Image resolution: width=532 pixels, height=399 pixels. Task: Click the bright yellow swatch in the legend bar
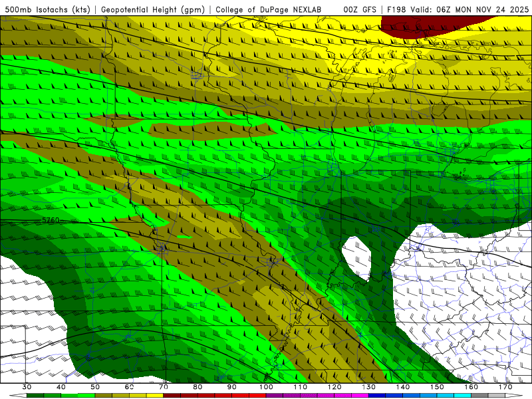[x=155, y=396]
